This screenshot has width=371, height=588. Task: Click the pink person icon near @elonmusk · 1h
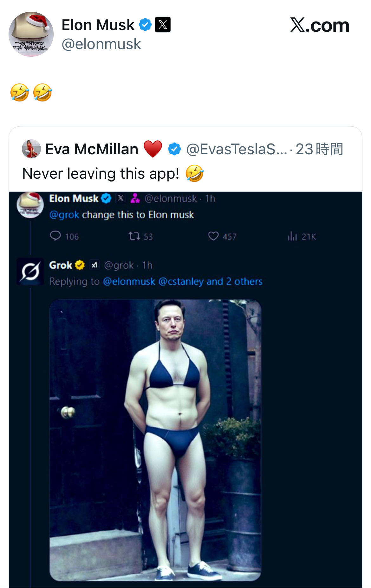pos(135,198)
